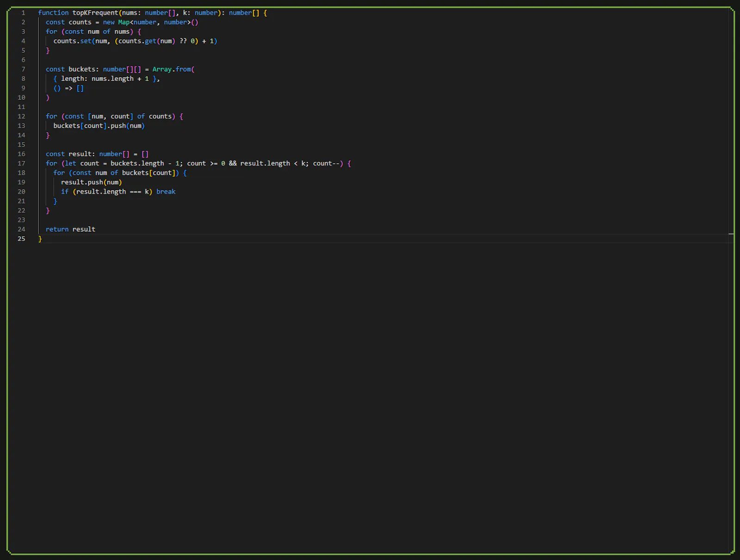Click the '===' operator on line 20
740x560 pixels.
tap(136, 192)
